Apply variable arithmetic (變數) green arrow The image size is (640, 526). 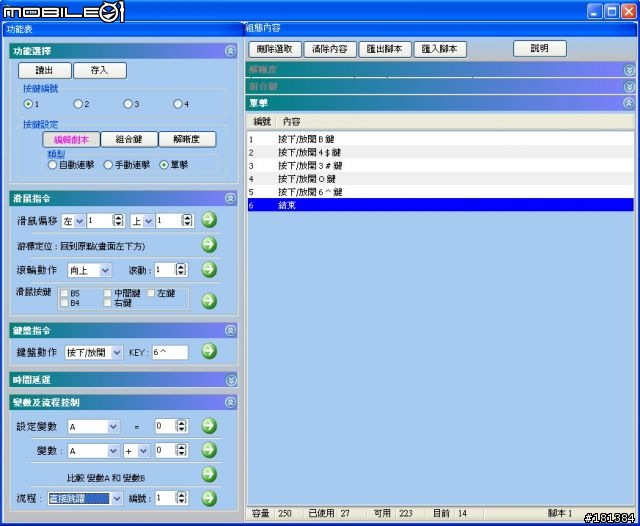(x=209, y=450)
